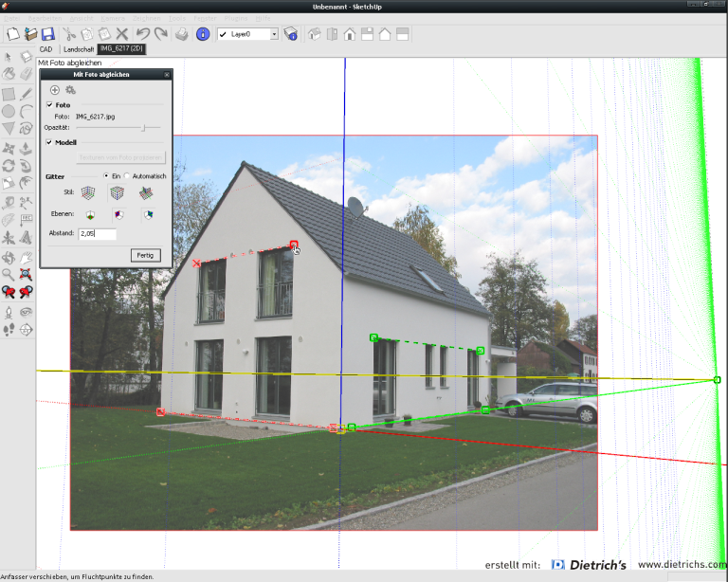Open the Datei menu
The width and height of the screenshot is (728, 582).
pyautogui.click(x=11, y=19)
